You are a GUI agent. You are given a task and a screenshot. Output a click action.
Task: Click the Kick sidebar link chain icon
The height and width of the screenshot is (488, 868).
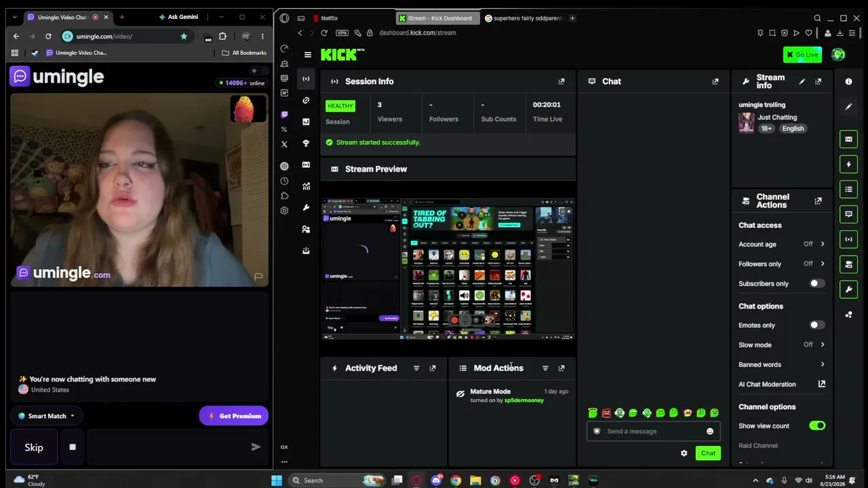tap(306, 100)
